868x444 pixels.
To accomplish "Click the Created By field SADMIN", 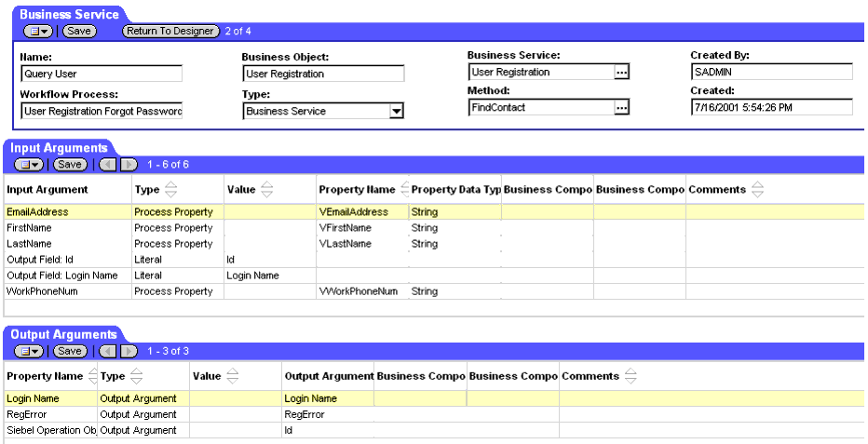I will (772, 72).
